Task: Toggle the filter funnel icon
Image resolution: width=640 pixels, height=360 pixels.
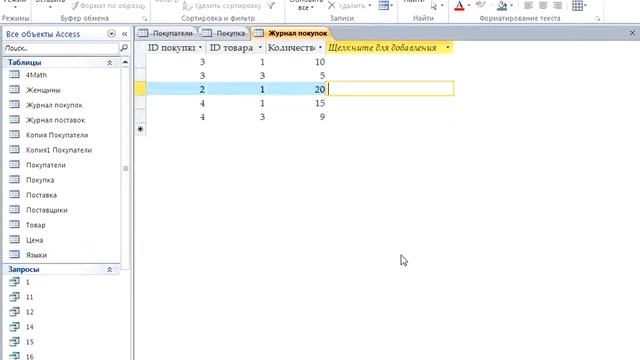Action: click(271, 5)
